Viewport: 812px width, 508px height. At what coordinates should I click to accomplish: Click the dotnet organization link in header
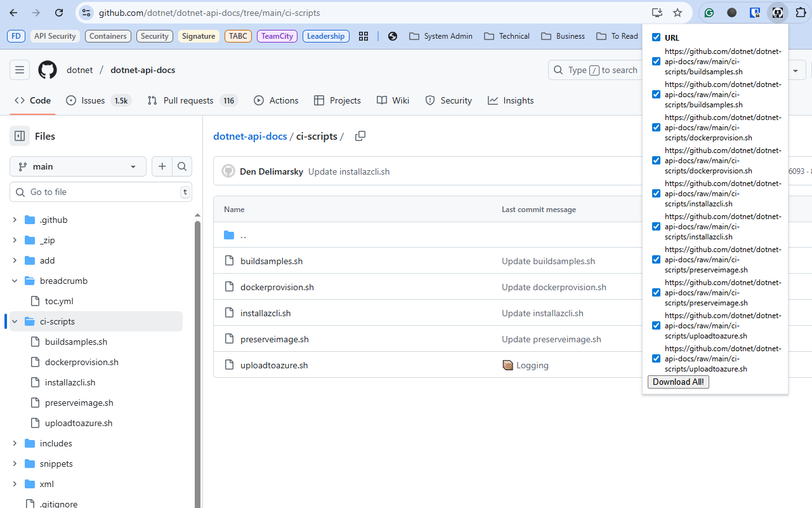80,70
